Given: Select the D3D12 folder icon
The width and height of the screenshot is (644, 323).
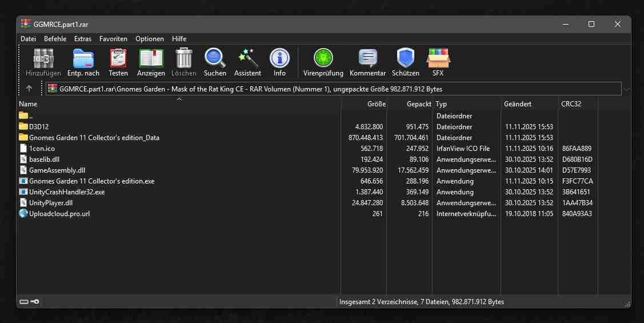Looking at the screenshot, I should point(23,126).
